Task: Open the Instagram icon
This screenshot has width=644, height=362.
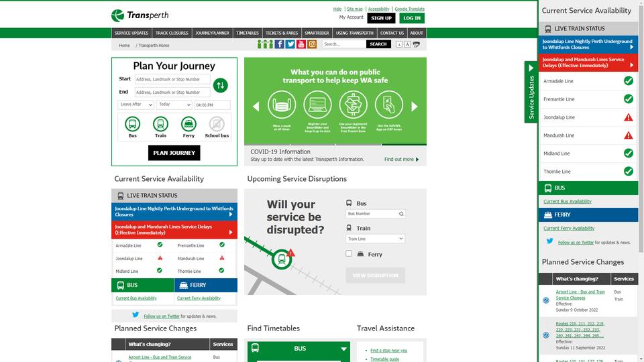Action: pos(312,44)
